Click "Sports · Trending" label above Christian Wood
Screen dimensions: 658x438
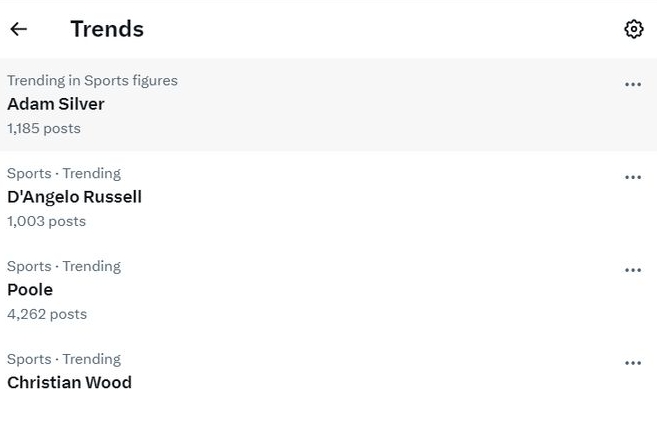pos(64,359)
